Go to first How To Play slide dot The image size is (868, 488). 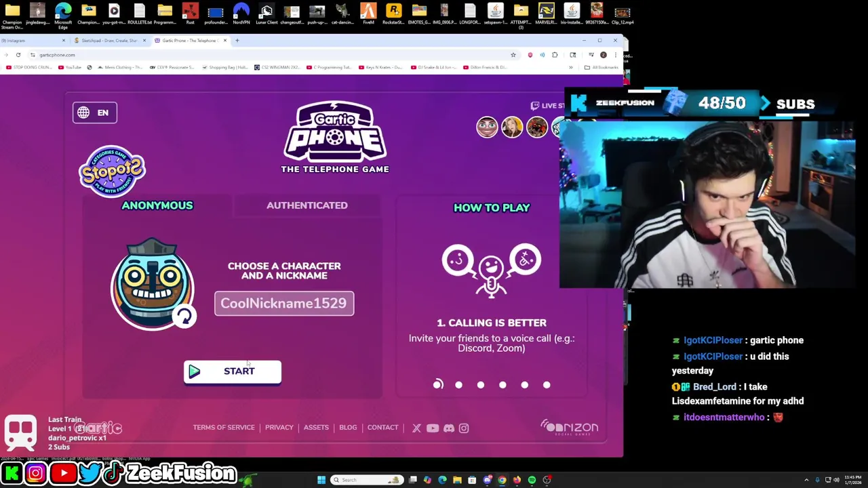(438, 385)
